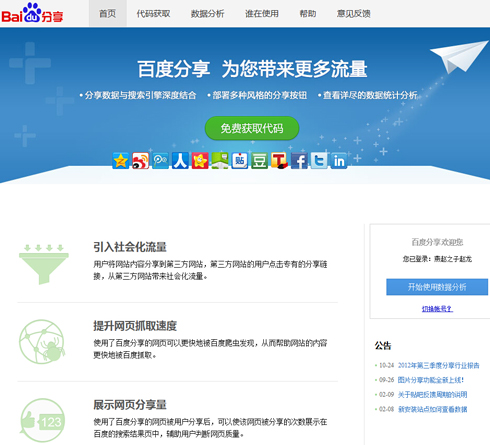Click the 部署多种风格的分享按钮 bullet text
The height and width of the screenshot is (445, 490).
pyautogui.click(x=260, y=95)
